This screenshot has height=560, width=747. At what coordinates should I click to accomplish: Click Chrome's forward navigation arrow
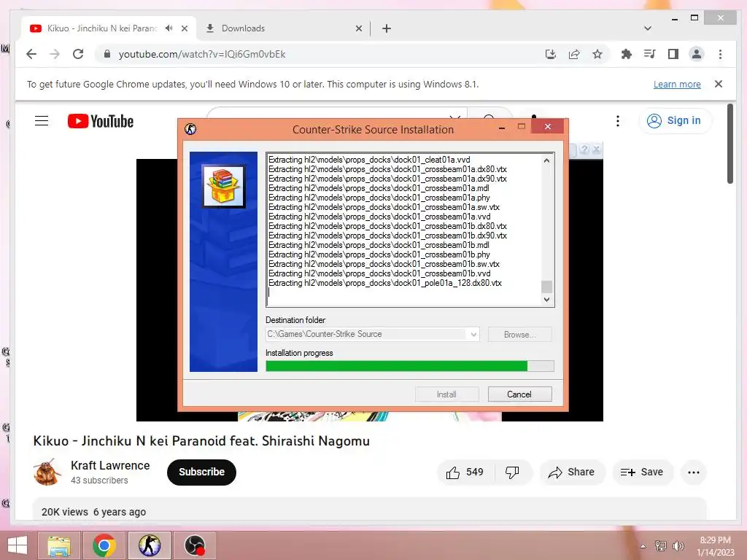coord(55,54)
